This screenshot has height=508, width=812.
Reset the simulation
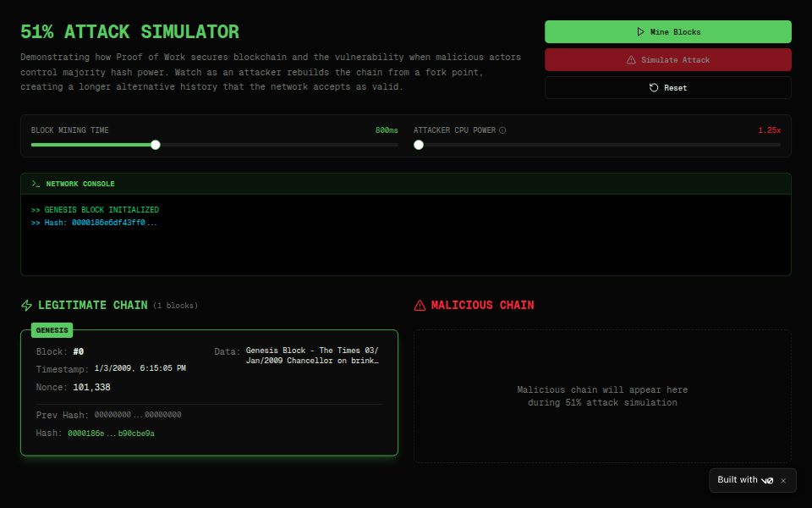[x=667, y=87]
